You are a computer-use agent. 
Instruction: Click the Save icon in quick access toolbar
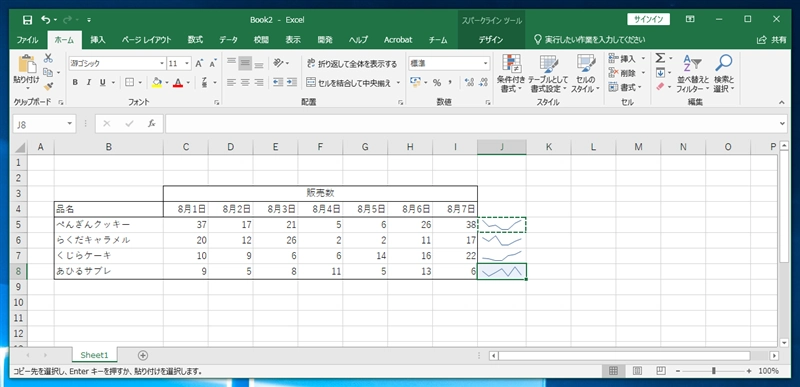pos(28,20)
